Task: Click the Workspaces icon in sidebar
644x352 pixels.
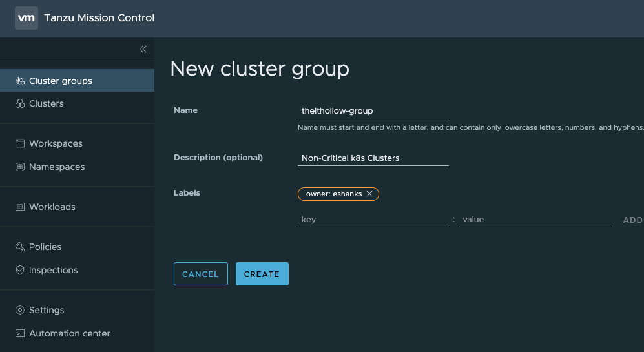Action: pos(20,143)
